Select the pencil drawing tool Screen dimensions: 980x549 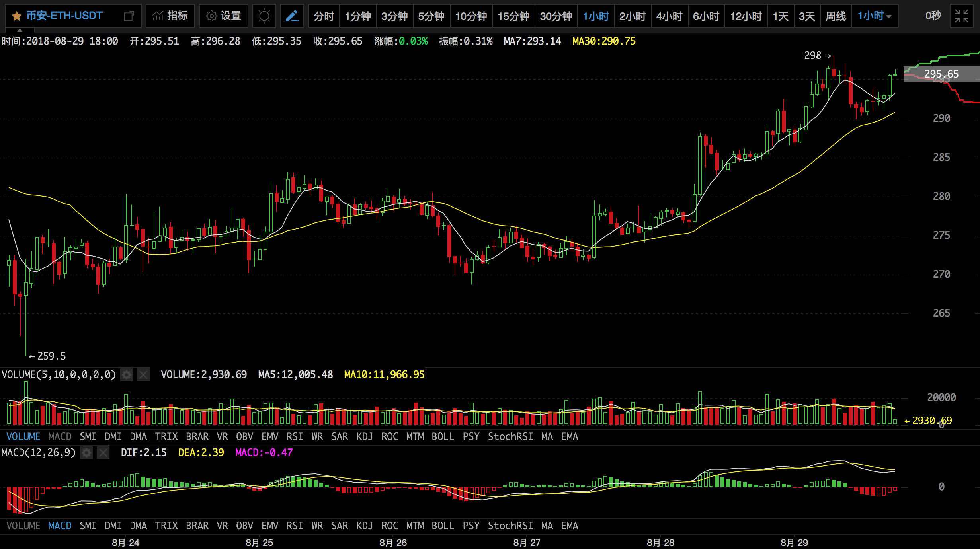pyautogui.click(x=292, y=16)
